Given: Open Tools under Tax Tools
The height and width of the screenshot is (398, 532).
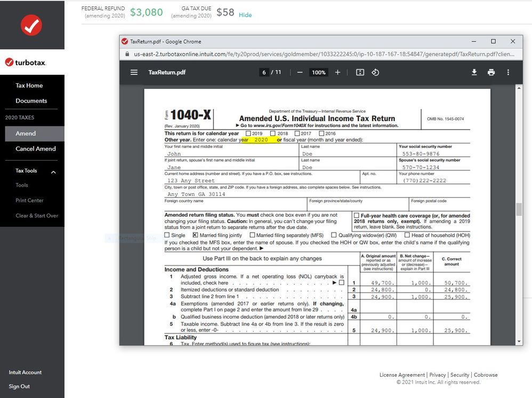Looking at the screenshot, I should [x=22, y=185].
